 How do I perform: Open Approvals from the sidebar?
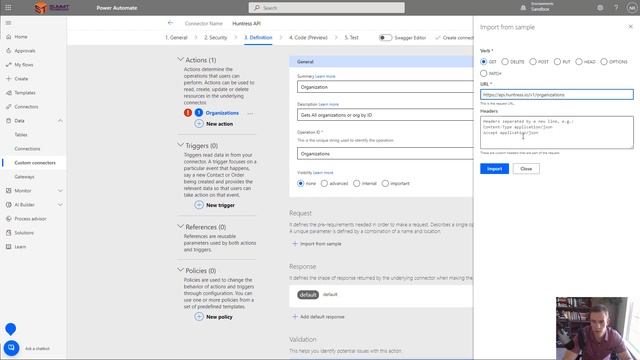pos(24,51)
